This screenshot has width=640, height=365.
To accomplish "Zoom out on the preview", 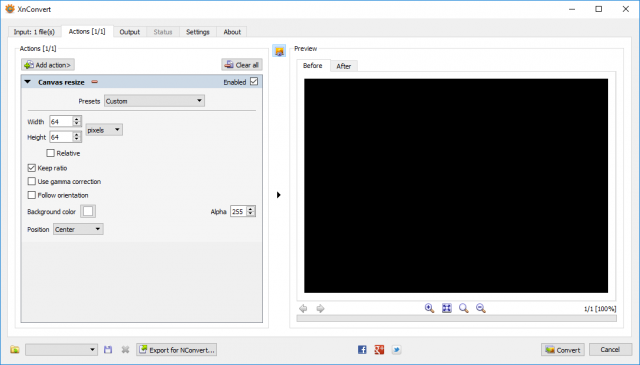I will tap(481, 308).
